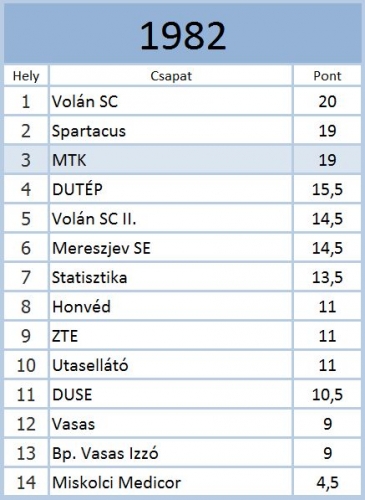Select the Mereszjev SE cell
The width and height of the screenshot is (365, 500).
pos(171,248)
